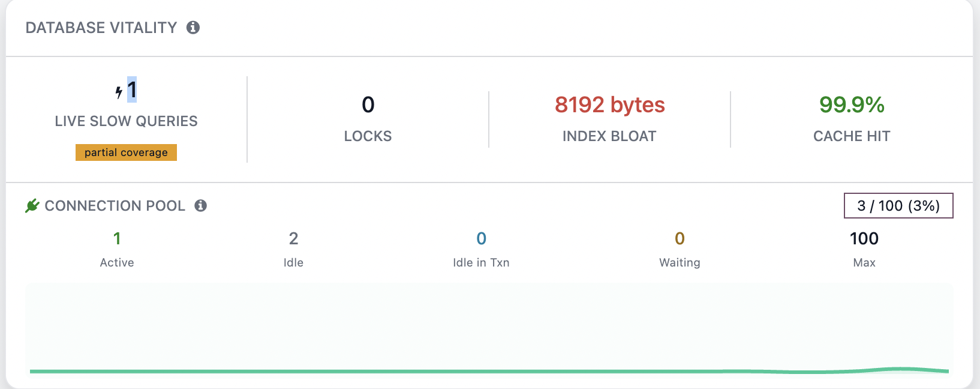Click the green plug icon beside Connection Pool
Viewport: 980px width, 389px height.
coord(32,206)
